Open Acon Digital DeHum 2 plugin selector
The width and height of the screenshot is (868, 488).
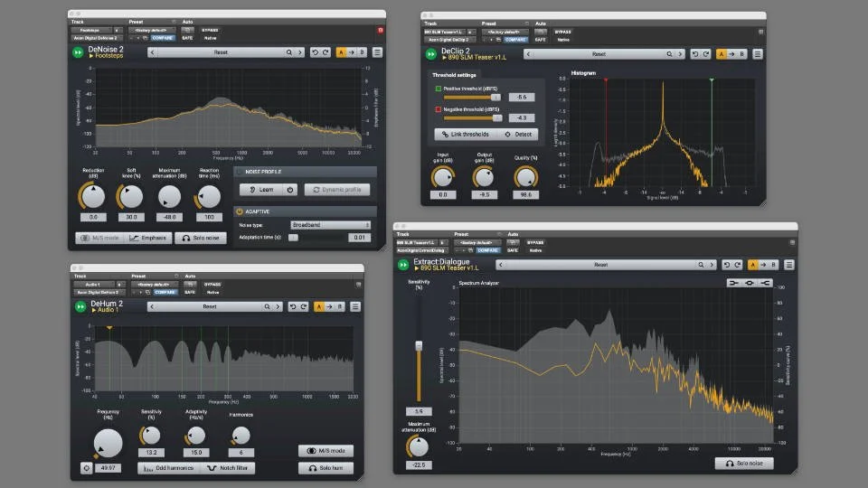click(x=99, y=292)
